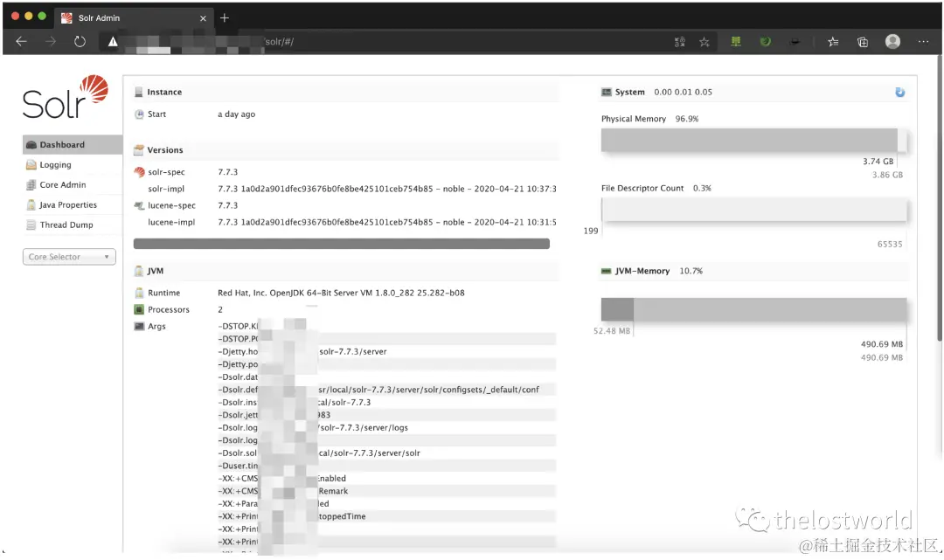
Task: Click the solr-spec 7.7.3 value
Action: pyautogui.click(x=227, y=172)
